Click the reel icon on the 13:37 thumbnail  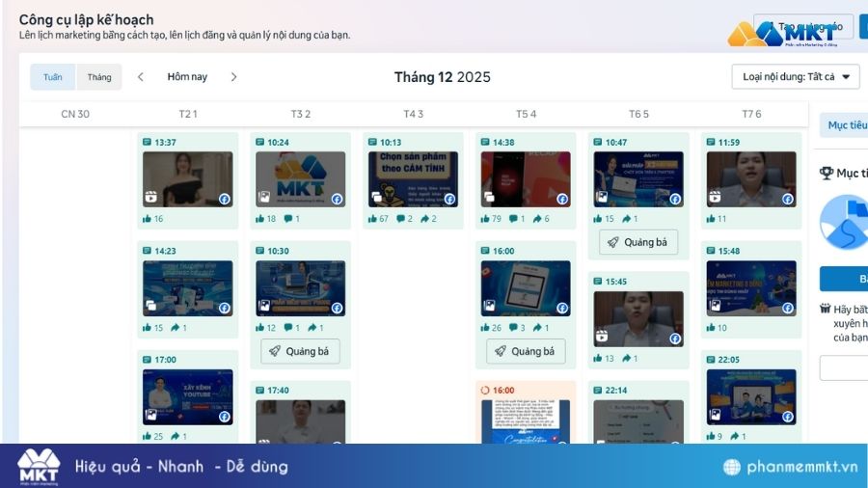[x=151, y=197]
